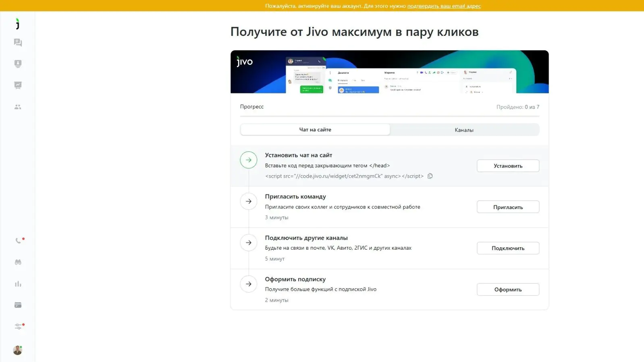Click the Оформить button
The height and width of the screenshot is (362, 644).
508,290
